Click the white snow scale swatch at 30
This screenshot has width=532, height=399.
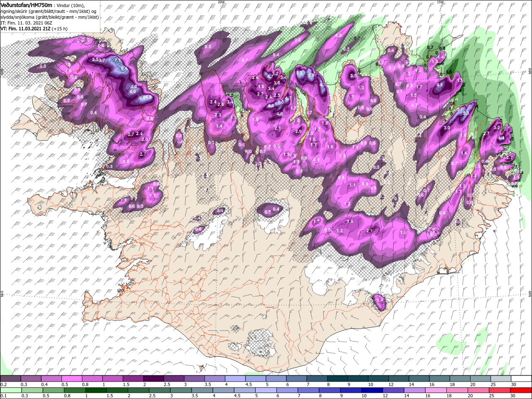[521, 378]
